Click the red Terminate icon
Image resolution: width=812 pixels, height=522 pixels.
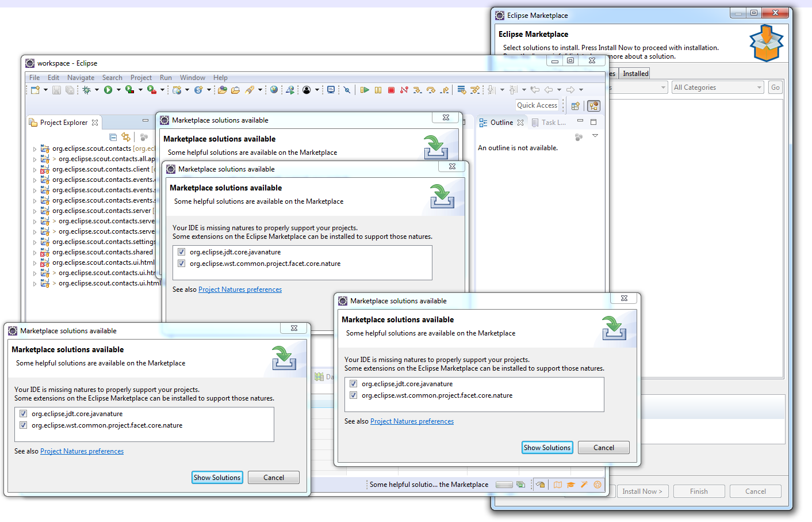tap(391, 90)
